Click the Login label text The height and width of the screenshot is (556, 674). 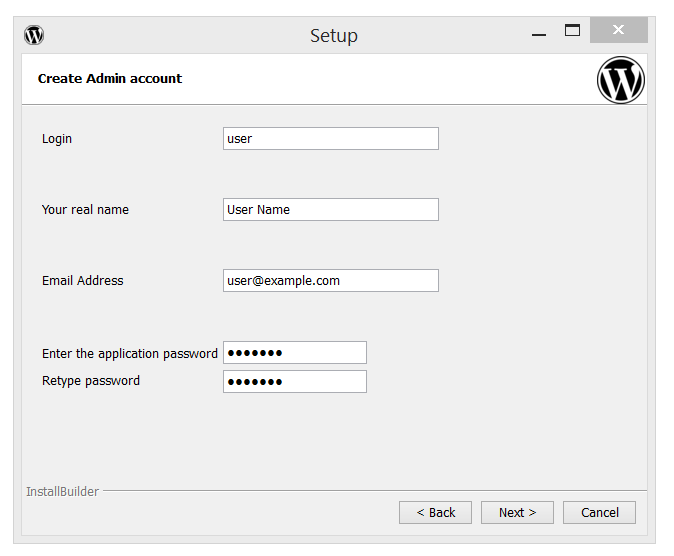point(57,139)
